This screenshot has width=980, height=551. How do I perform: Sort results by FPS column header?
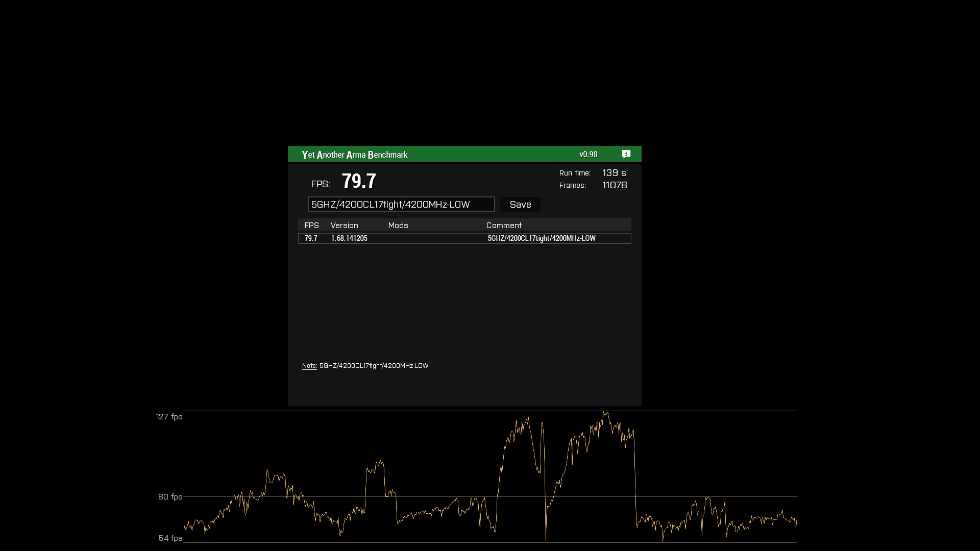(x=311, y=225)
